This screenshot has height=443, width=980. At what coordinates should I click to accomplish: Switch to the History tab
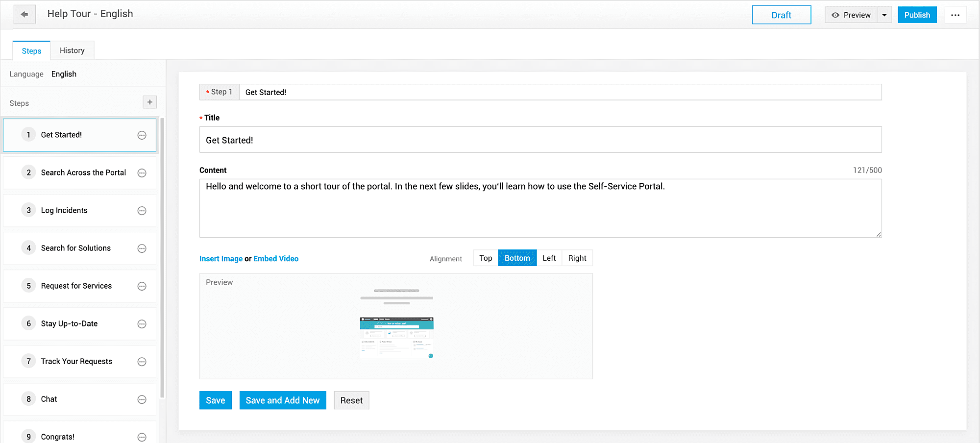pos(72,50)
